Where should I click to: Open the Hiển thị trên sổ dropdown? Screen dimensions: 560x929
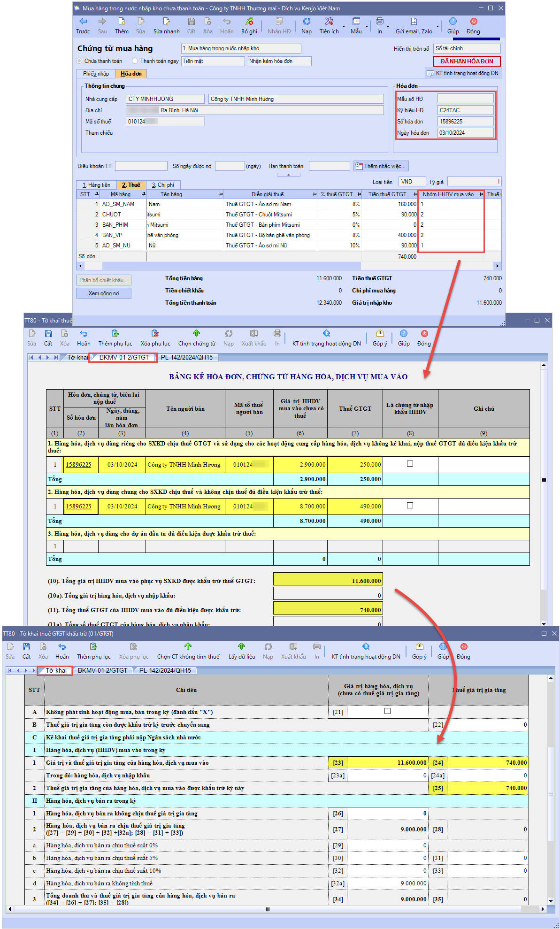[x=467, y=48]
